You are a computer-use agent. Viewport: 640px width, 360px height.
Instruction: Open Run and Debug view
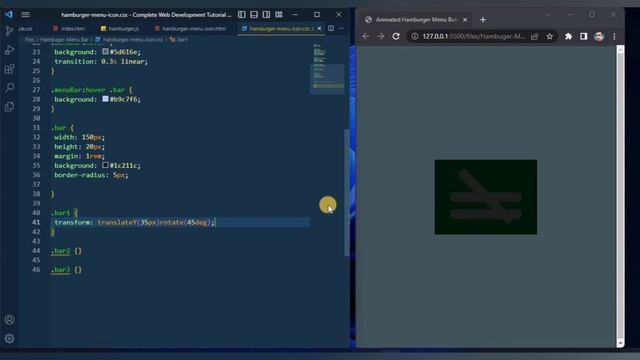pyautogui.click(x=9, y=50)
